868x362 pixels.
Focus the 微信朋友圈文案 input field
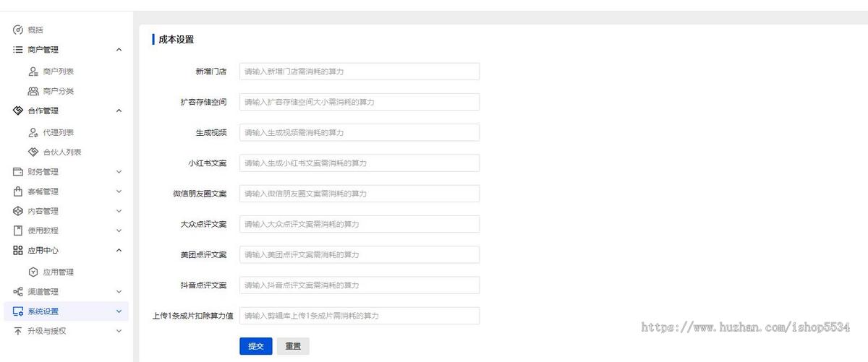pyautogui.click(x=359, y=194)
